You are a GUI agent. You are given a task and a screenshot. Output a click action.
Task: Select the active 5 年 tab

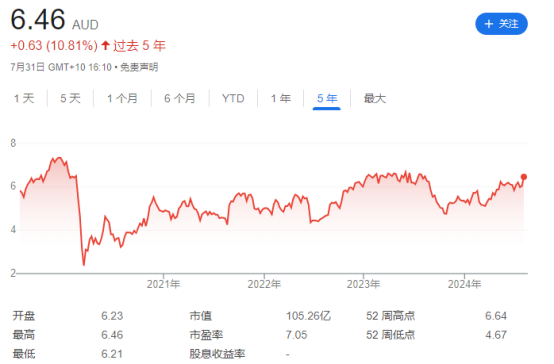click(327, 98)
